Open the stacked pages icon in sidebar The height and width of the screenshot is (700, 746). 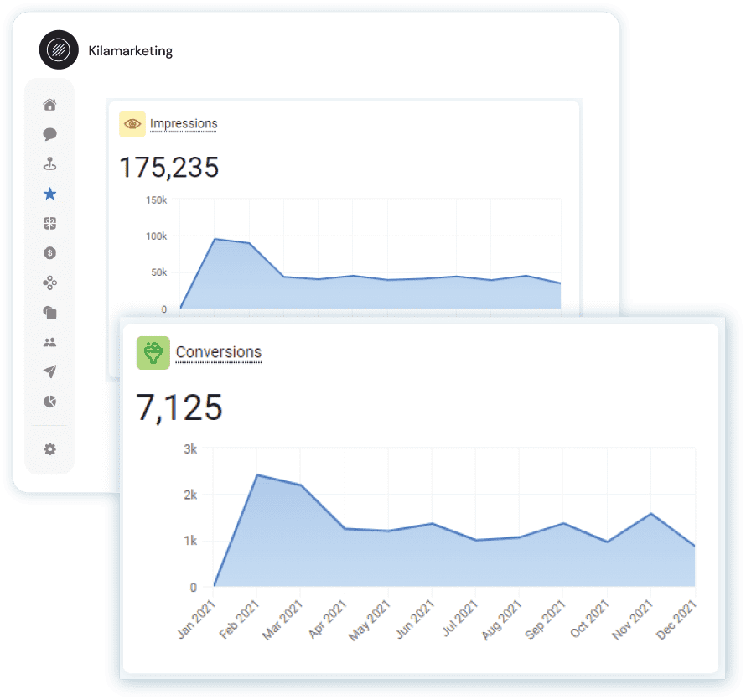50,313
